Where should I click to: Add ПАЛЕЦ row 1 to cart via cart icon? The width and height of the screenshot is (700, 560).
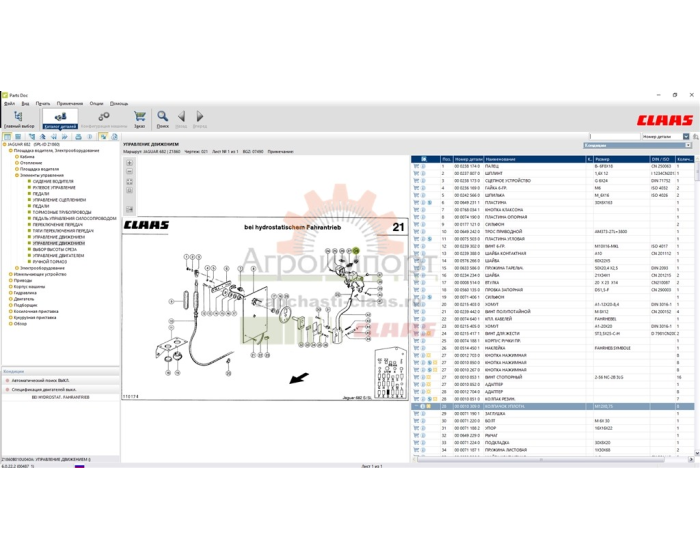416,166
